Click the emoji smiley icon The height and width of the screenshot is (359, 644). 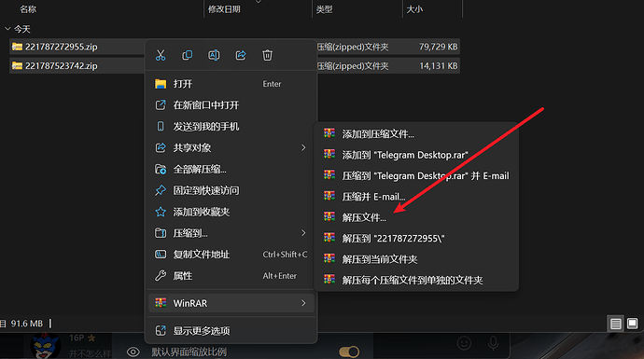pyautogui.click(x=464, y=342)
